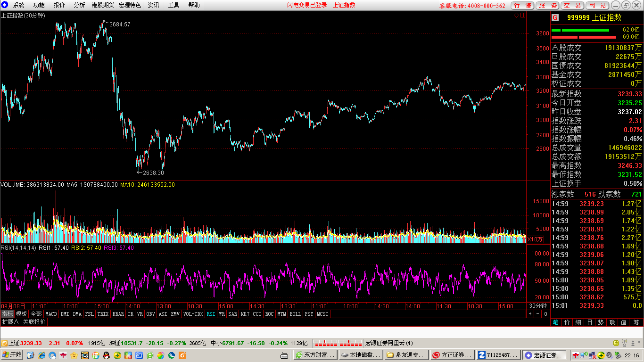The height and width of the screenshot is (362, 644).
Task: Open the 分析 menu
Action: pyautogui.click(x=80, y=5)
